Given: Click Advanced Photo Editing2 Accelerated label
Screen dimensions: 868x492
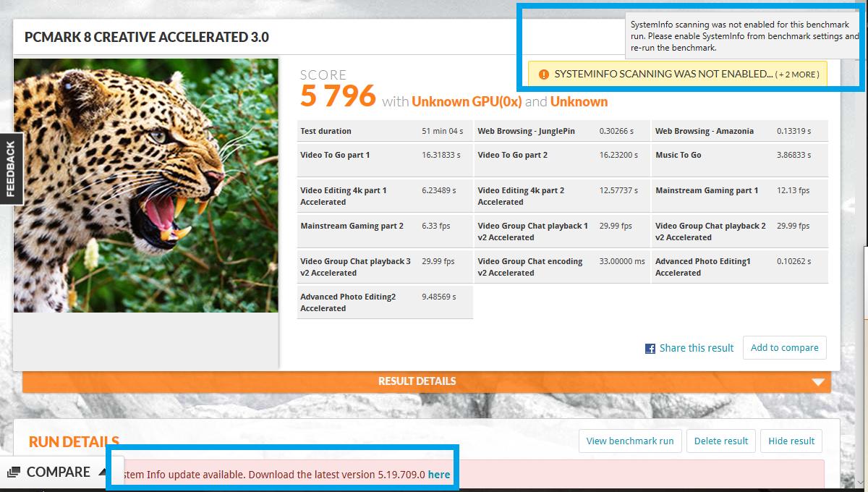Looking at the screenshot, I should (348, 302).
